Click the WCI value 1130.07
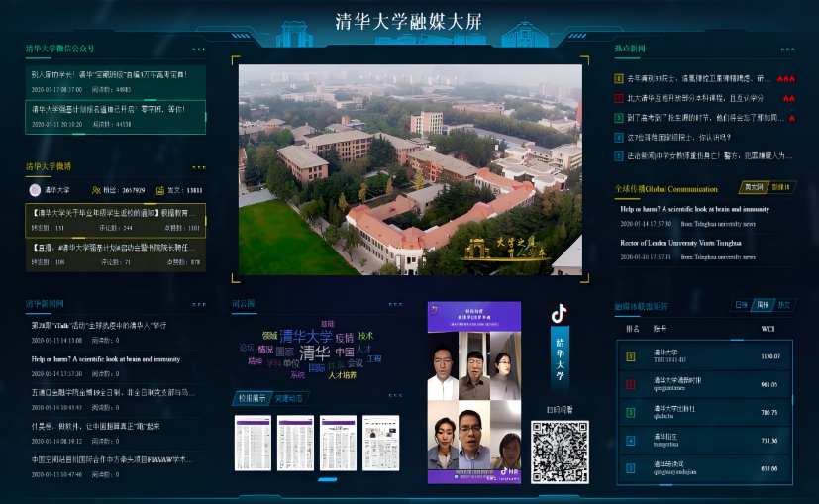 pyautogui.click(x=770, y=356)
